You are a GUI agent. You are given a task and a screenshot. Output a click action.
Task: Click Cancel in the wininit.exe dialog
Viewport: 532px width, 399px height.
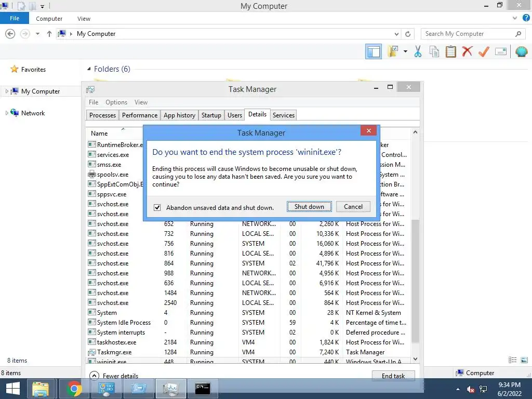[x=353, y=207]
